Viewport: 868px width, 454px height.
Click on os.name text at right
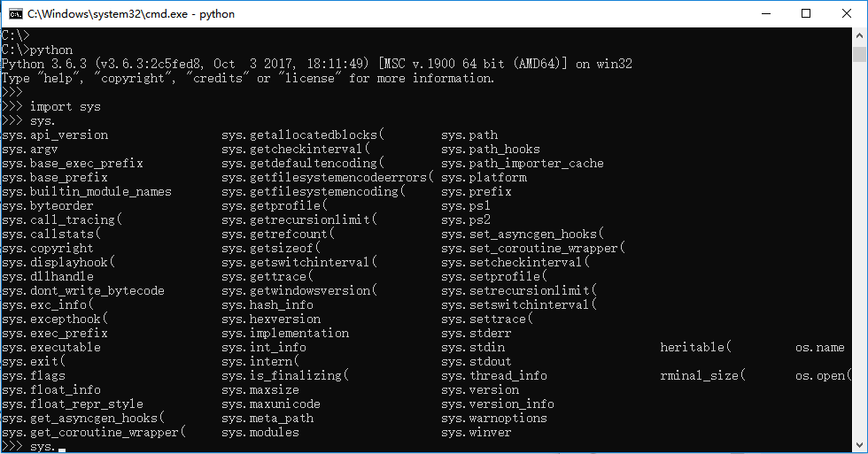[820, 347]
